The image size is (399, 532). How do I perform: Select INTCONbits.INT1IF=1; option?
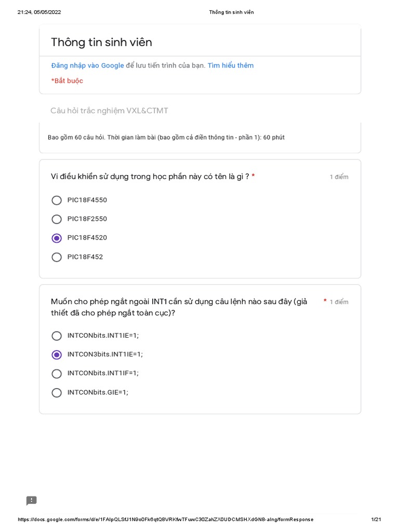point(57,374)
